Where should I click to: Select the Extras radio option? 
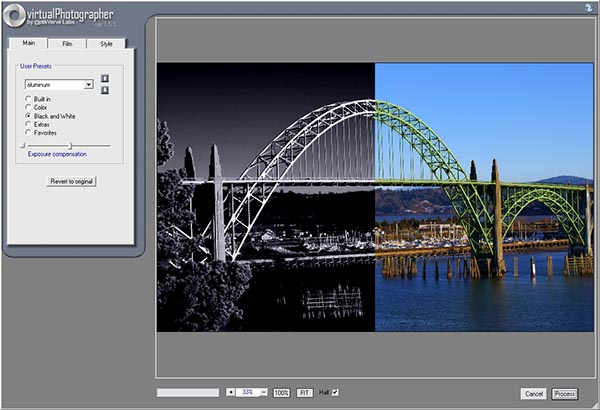(x=28, y=124)
